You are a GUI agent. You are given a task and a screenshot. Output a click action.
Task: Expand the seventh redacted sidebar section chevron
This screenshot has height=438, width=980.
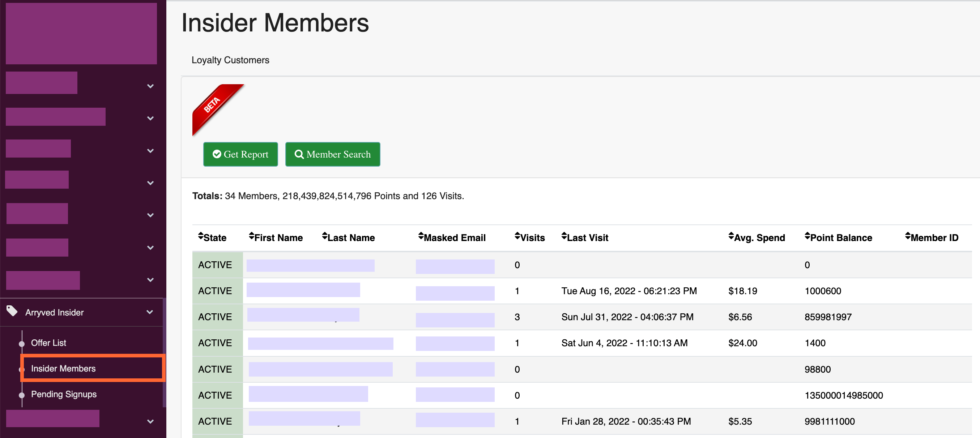point(150,280)
